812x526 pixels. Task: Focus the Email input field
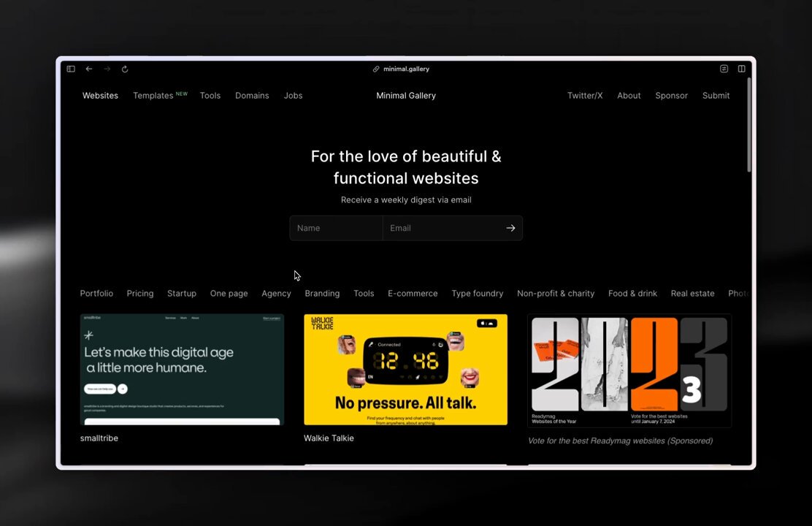443,228
